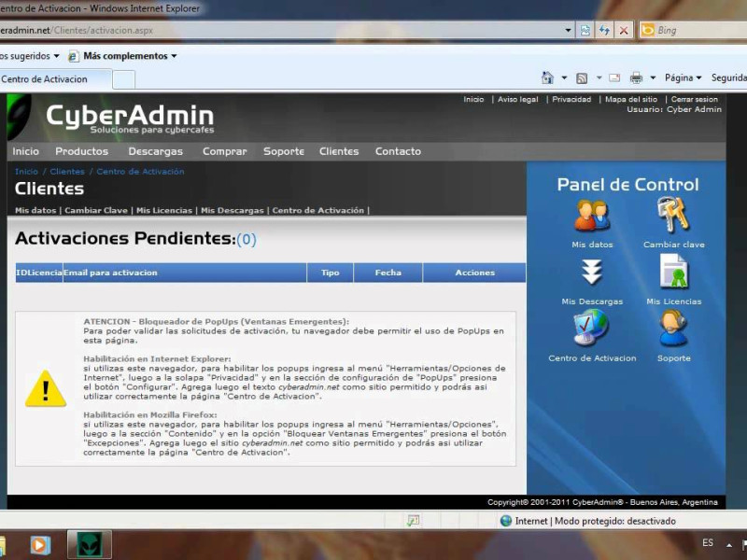The image size is (747, 560).
Task: Open Clientes in the navigation bar
Action: 339,151
